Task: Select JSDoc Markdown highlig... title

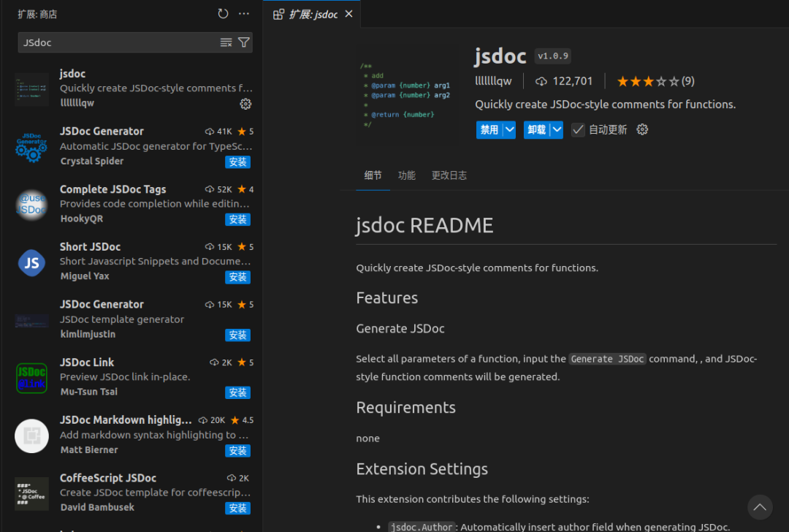Action: pos(126,419)
